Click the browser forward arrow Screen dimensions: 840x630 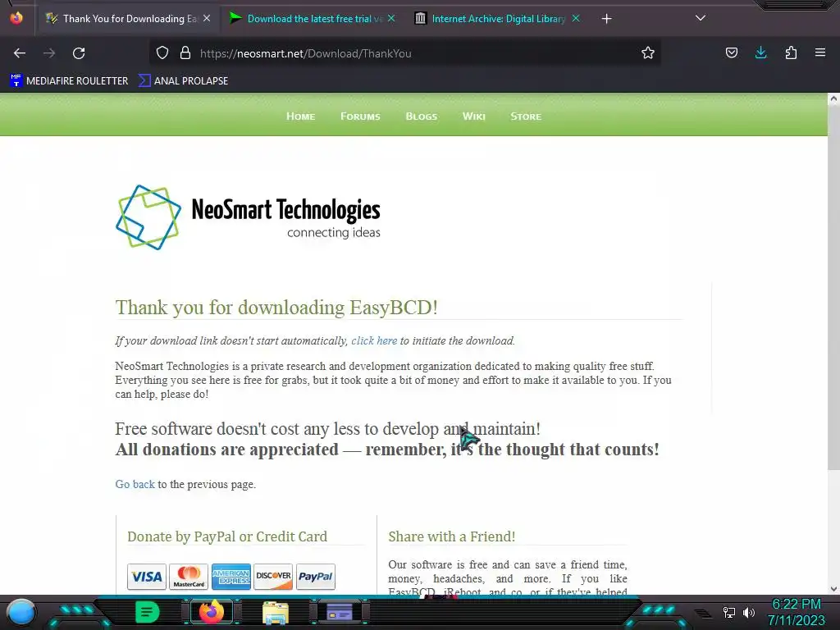click(49, 53)
